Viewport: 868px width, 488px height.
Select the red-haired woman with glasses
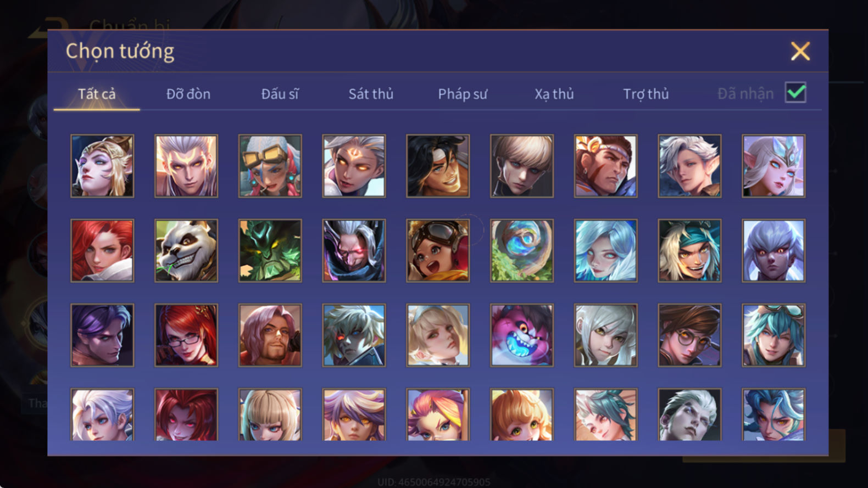pyautogui.click(x=186, y=335)
